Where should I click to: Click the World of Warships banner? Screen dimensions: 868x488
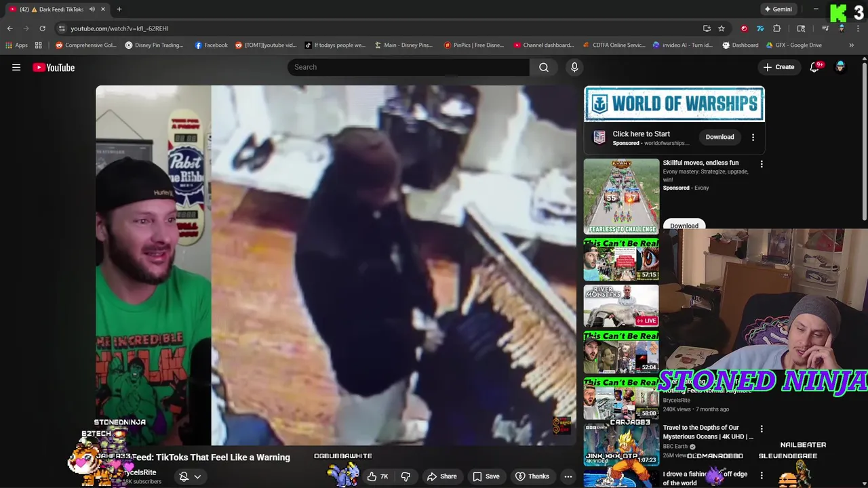point(674,104)
